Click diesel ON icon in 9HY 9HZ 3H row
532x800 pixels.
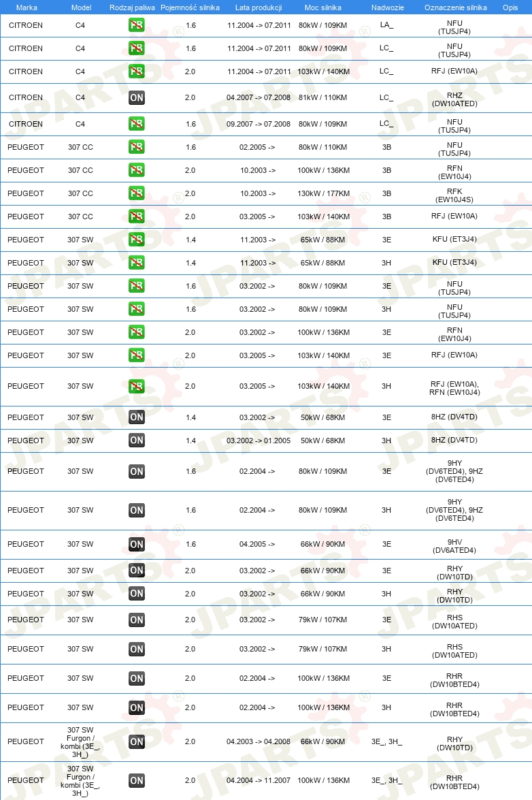[x=137, y=510]
